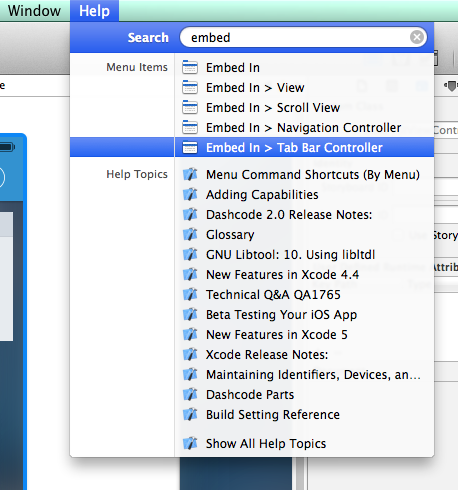
Task: Click the Glossary help topic icon
Action: pyautogui.click(x=190, y=235)
